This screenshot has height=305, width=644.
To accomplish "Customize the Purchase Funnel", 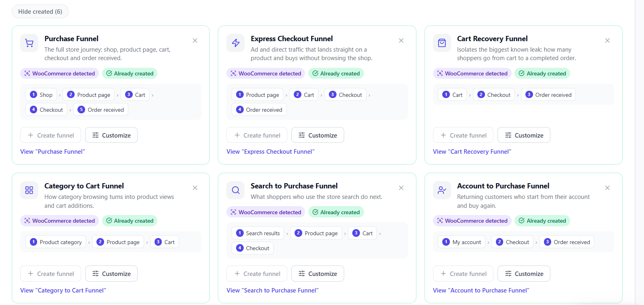I will (x=111, y=135).
